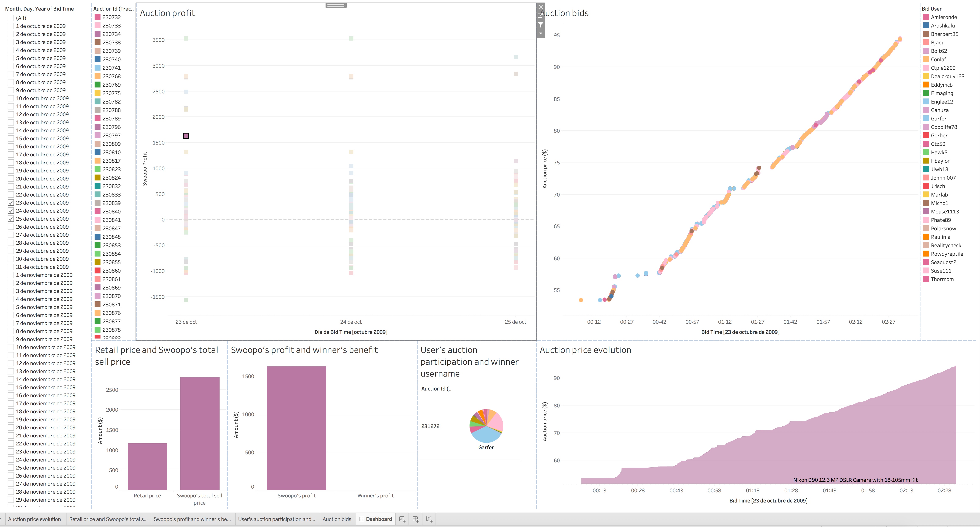The image size is (980, 527).
Task: Open Auction profit More Options dropdown arrow
Action: click(x=540, y=34)
